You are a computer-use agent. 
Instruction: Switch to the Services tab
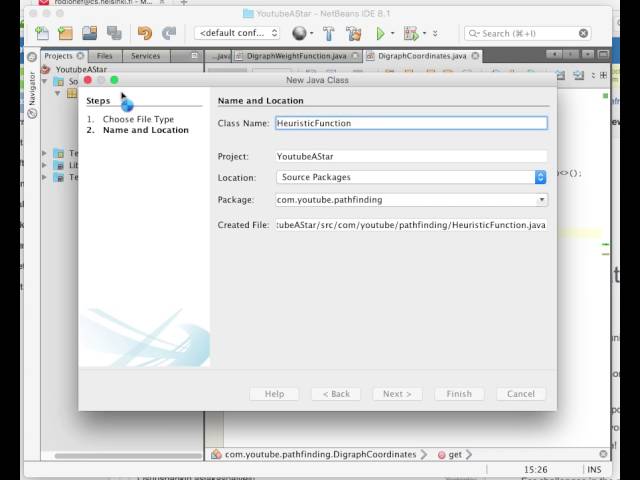coord(145,56)
